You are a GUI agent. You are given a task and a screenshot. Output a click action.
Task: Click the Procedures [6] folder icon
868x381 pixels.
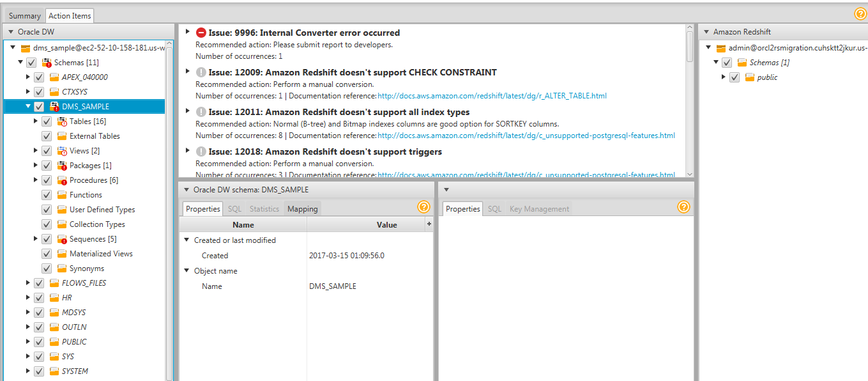point(62,180)
